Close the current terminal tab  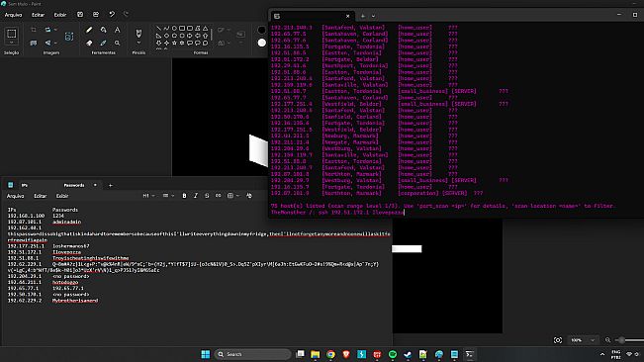click(x=348, y=16)
